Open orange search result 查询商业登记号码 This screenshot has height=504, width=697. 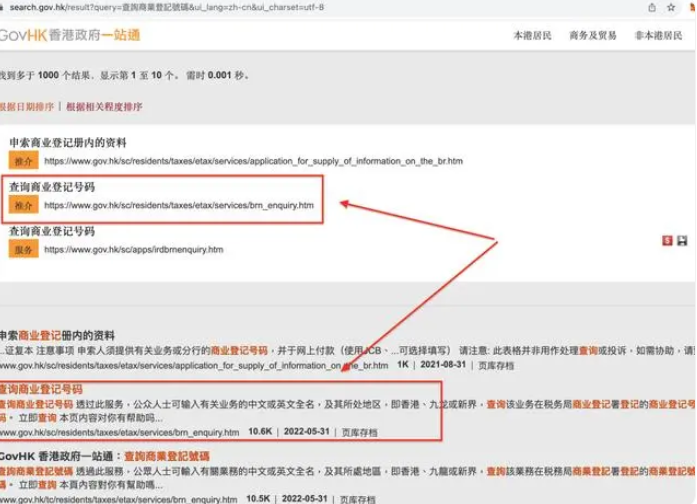(41, 389)
